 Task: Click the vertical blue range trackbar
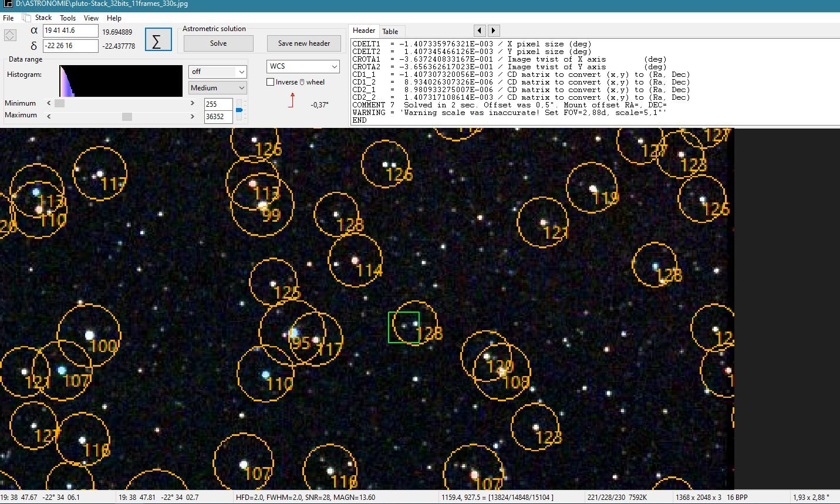[x=239, y=110]
